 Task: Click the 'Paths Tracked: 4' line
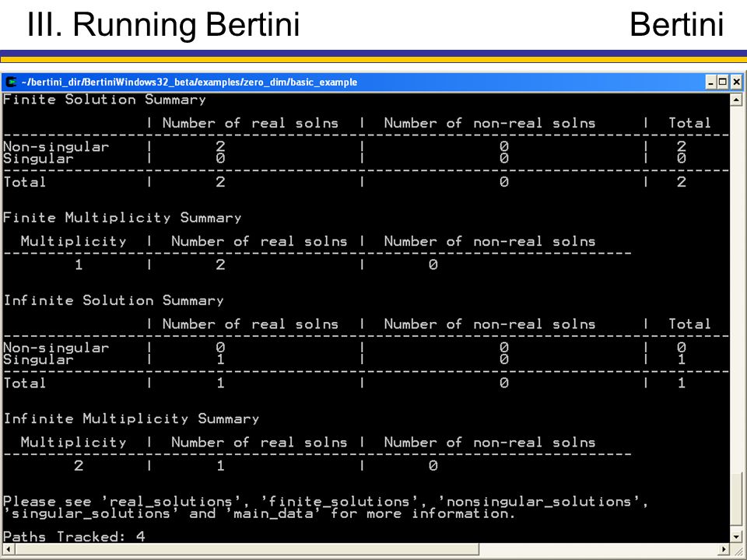(x=74, y=537)
